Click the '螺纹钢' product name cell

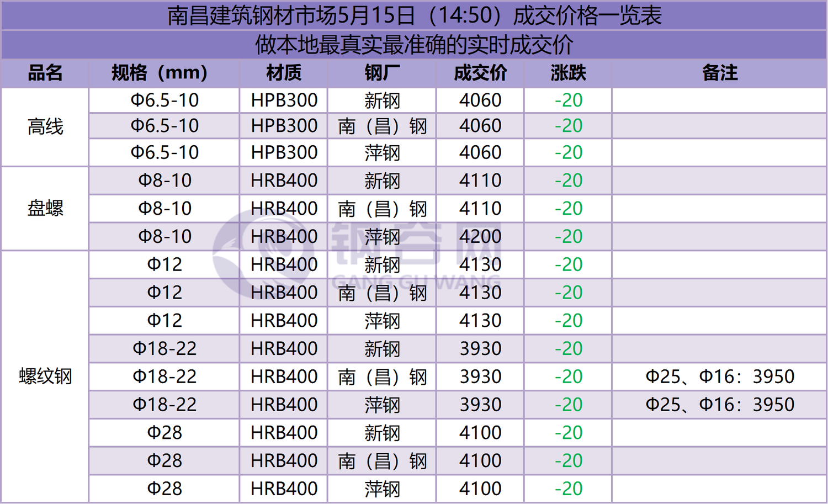coord(45,376)
